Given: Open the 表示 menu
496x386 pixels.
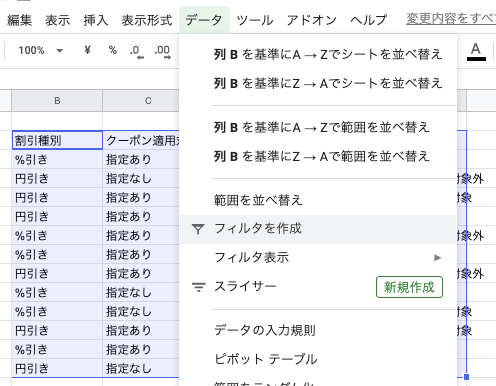Looking at the screenshot, I should [58, 20].
